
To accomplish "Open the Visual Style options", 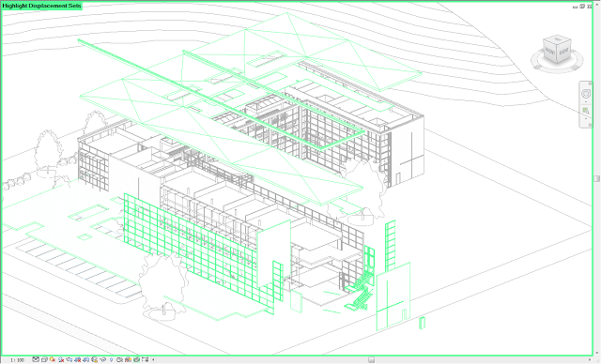I will [44, 359].
